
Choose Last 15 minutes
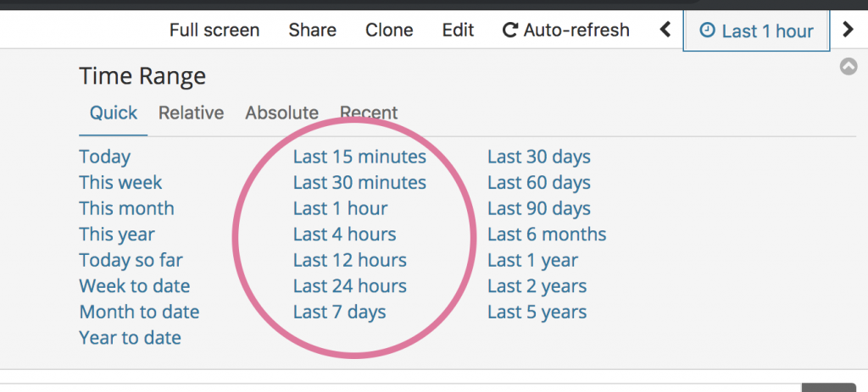tap(359, 157)
